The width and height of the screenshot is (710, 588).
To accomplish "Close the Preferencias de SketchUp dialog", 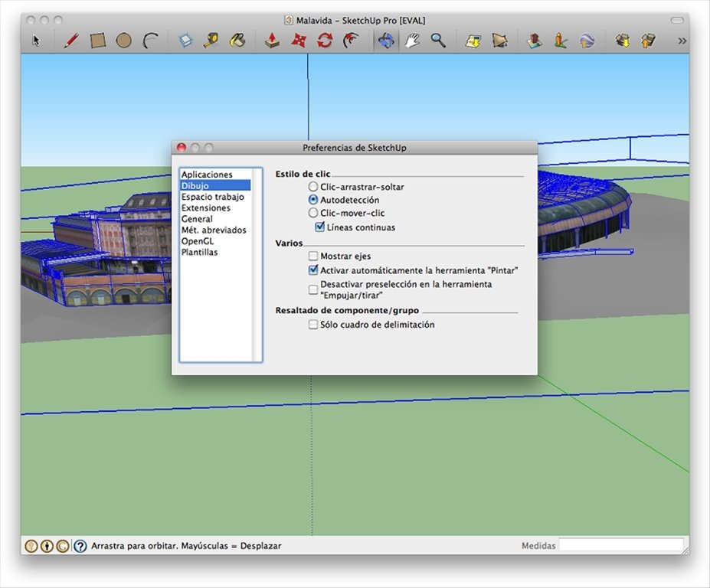I will tap(182, 148).
